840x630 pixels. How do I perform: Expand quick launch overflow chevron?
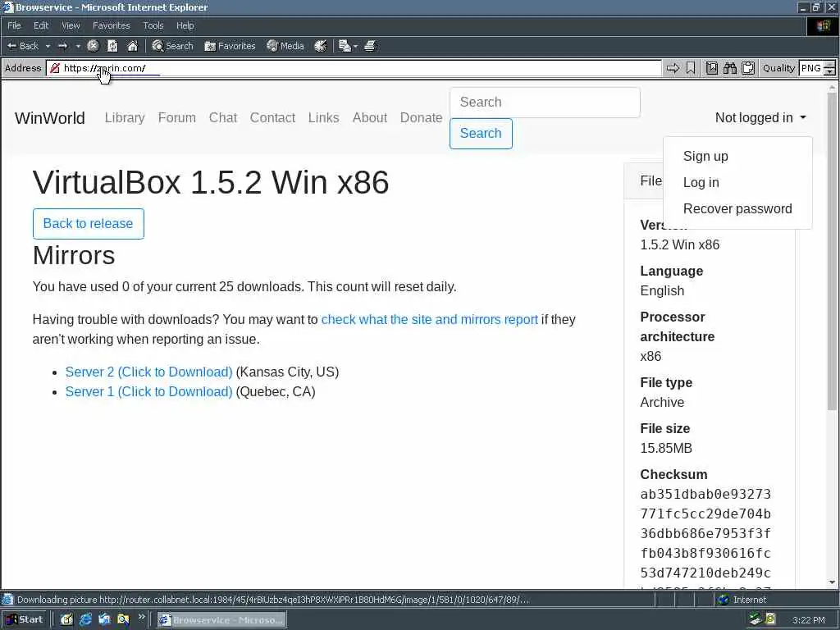(141, 617)
